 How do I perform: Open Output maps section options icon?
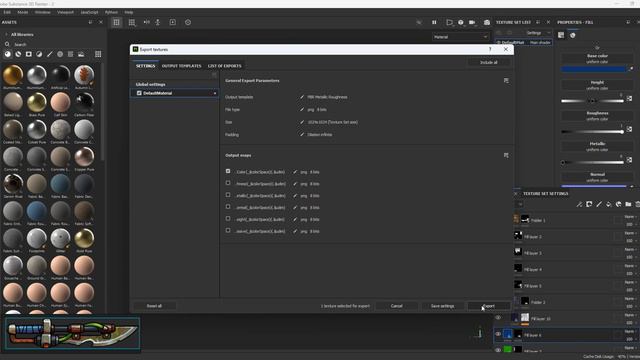coord(506,156)
